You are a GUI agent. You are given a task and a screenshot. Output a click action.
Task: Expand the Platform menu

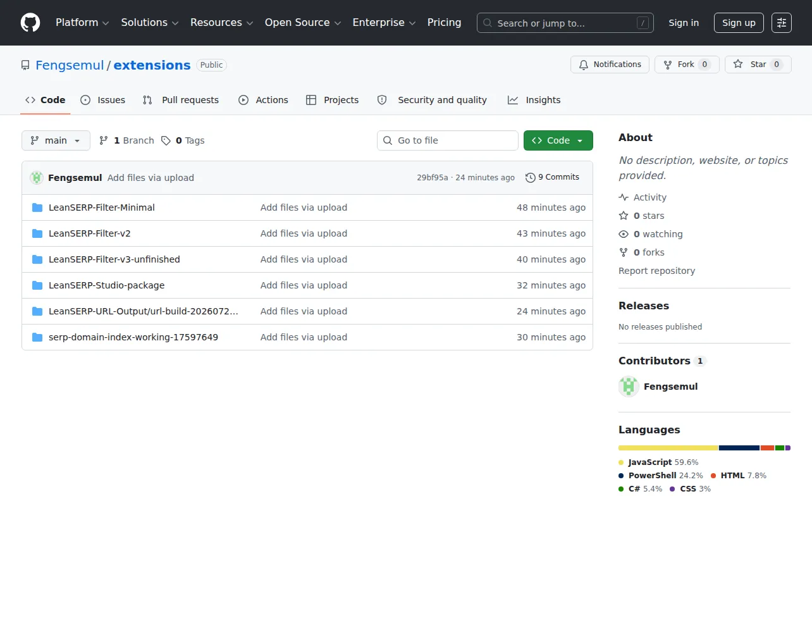point(82,23)
